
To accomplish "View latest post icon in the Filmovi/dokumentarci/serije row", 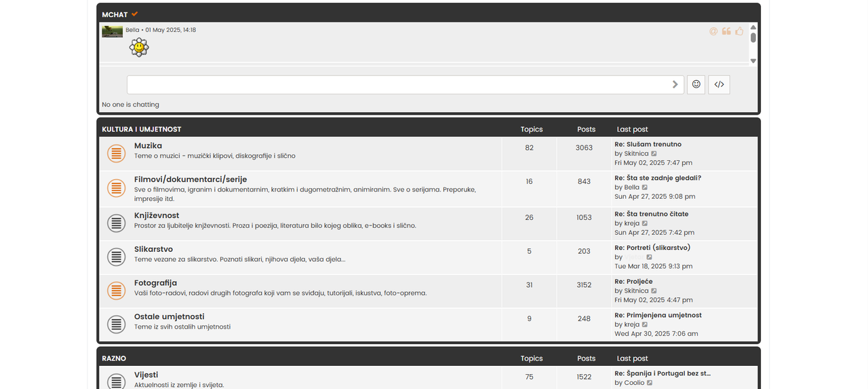I will pos(645,187).
